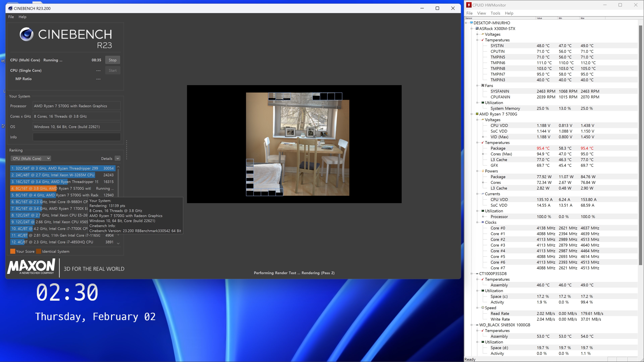Click the orange Your Score color swatch
This screenshot has height=362, width=644.
(x=13, y=251)
